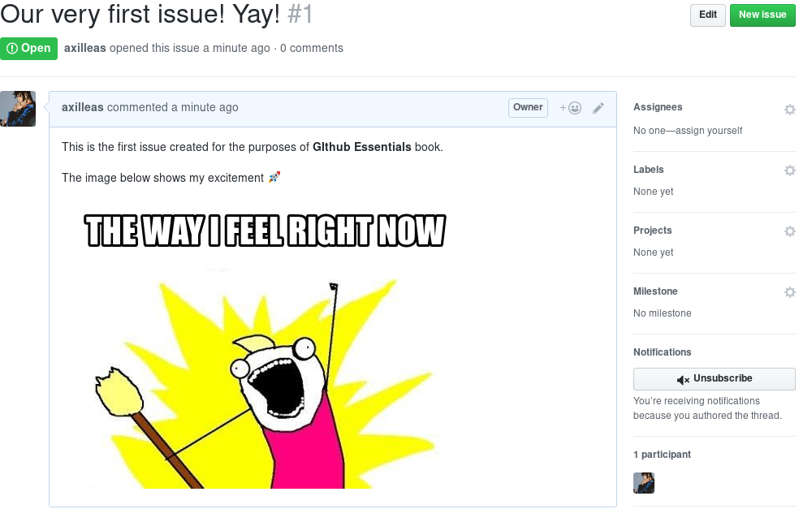812x509 pixels.
Task: Open the Labels gear menu
Action: (789, 170)
